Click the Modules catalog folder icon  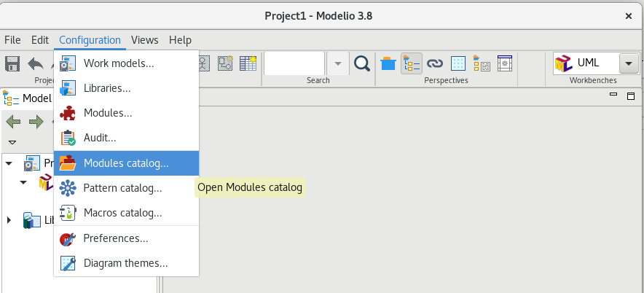[x=67, y=163]
